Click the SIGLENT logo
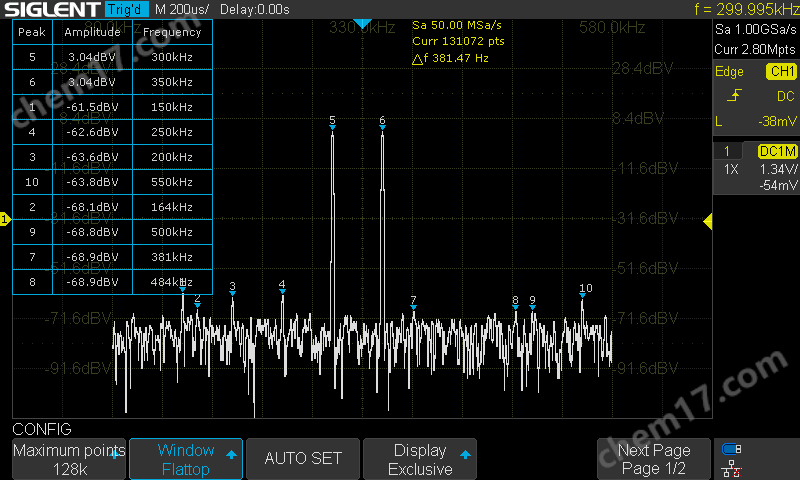 [52, 9]
